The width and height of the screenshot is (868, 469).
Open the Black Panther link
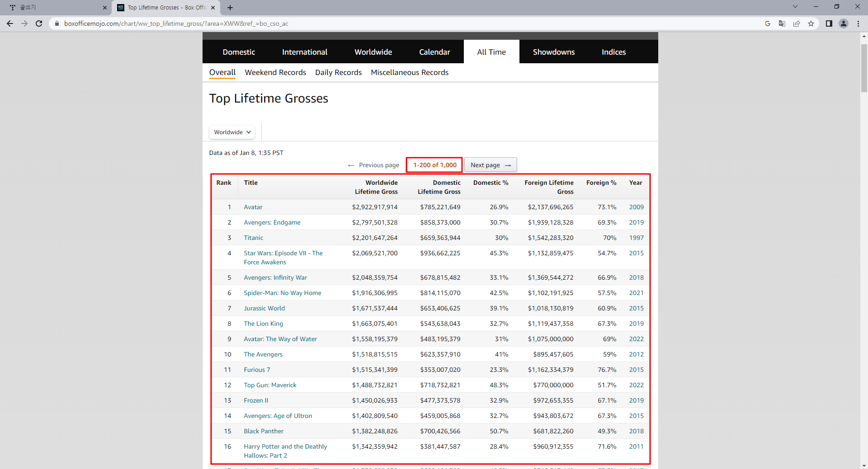coord(264,431)
